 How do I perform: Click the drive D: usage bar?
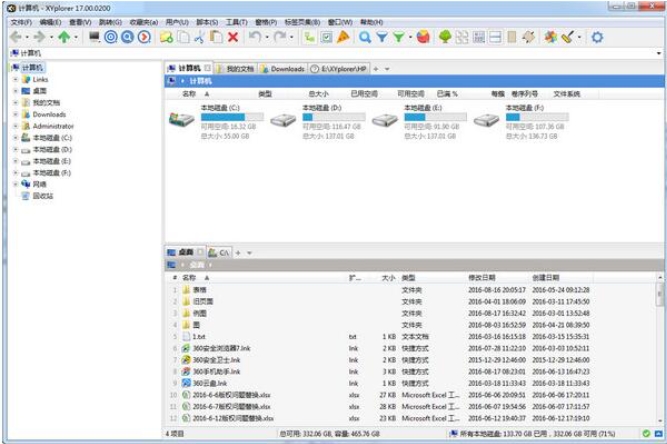(334, 117)
